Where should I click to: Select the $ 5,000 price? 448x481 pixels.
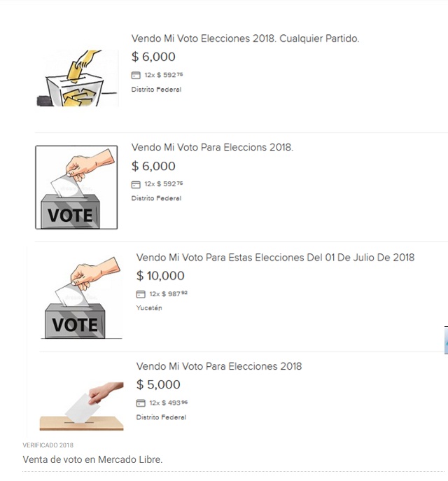158,384
